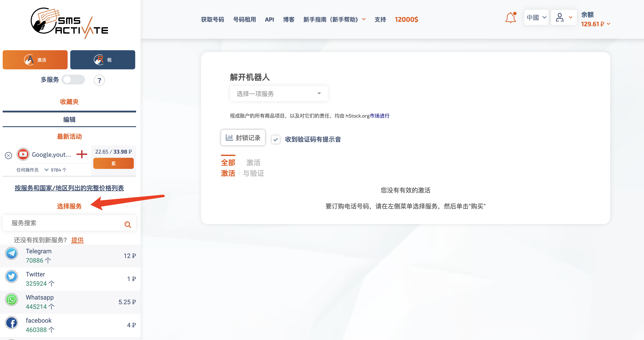Click the 买 buy button
The image size is (644, 340).
113,164
